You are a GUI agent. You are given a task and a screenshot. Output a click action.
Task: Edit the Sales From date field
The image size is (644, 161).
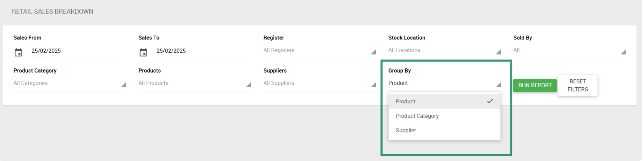coord(76,51)
